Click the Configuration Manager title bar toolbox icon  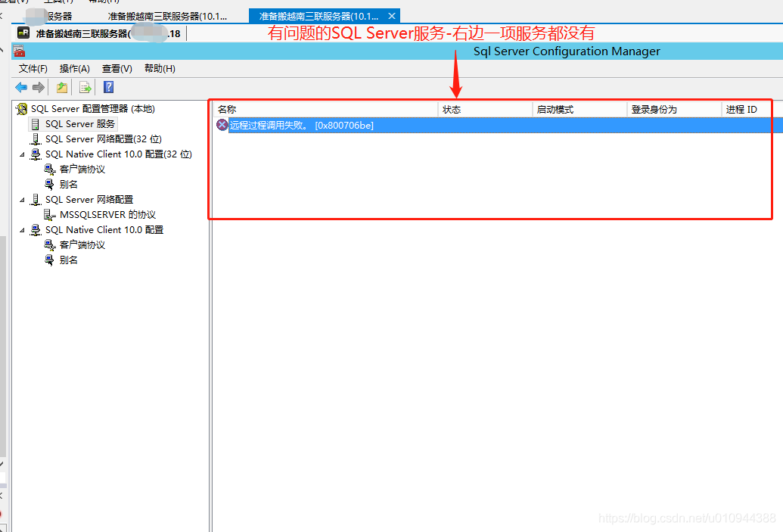click(19, 51)
